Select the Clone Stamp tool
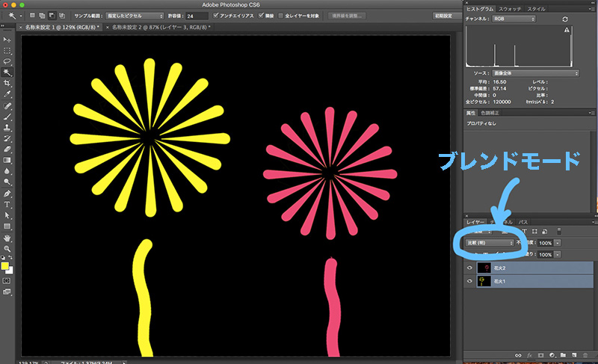598x364 pixels. [7, 128]
